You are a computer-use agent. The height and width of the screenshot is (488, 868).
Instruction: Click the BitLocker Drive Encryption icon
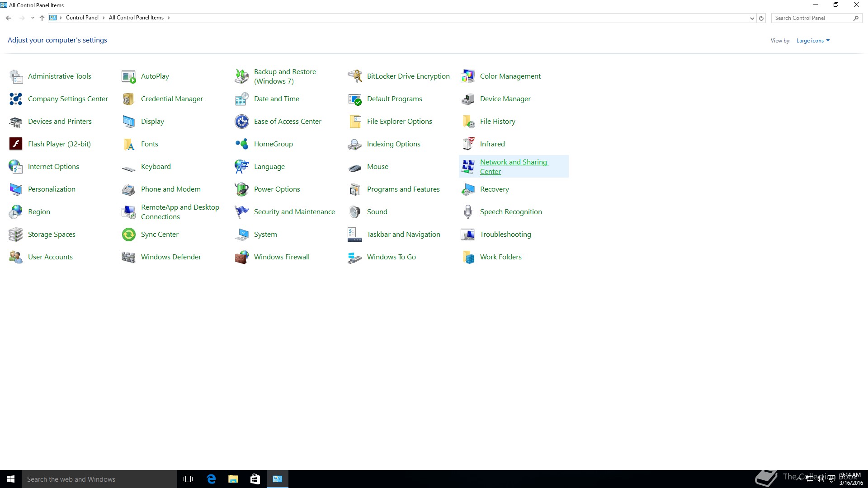pos(355,76)
